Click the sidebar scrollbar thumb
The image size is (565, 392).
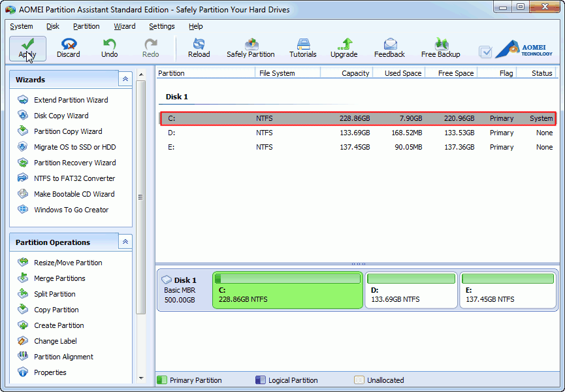141,197
